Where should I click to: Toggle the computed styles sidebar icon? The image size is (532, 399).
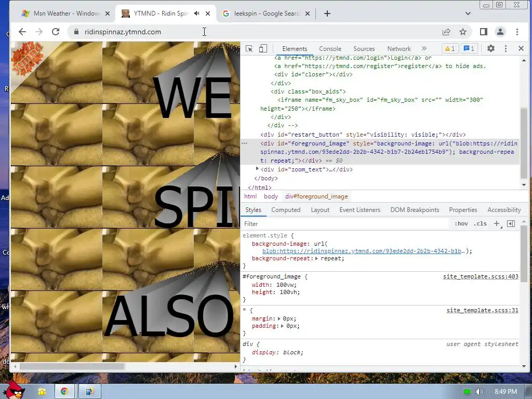coord(511,223)
